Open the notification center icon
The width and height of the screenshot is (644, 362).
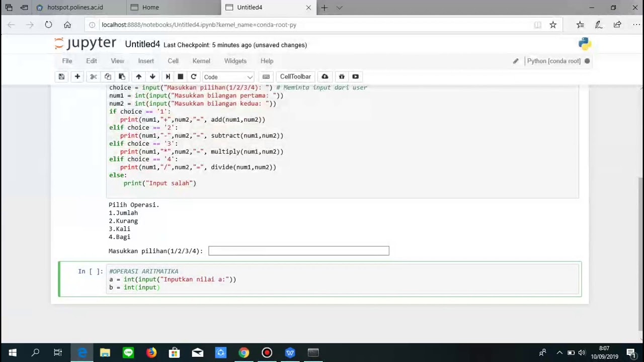(x=631, y=352)
